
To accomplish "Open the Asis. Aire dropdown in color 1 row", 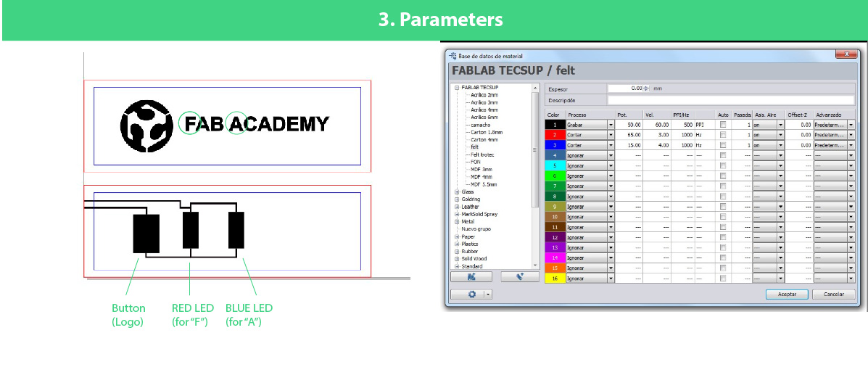I will point(780,125).
